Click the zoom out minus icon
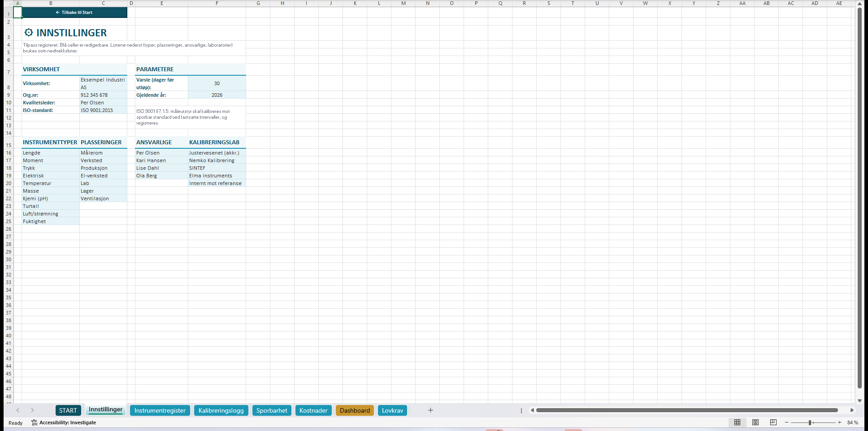This screenshot has width=868, height=431. click(x=787, y=422)
